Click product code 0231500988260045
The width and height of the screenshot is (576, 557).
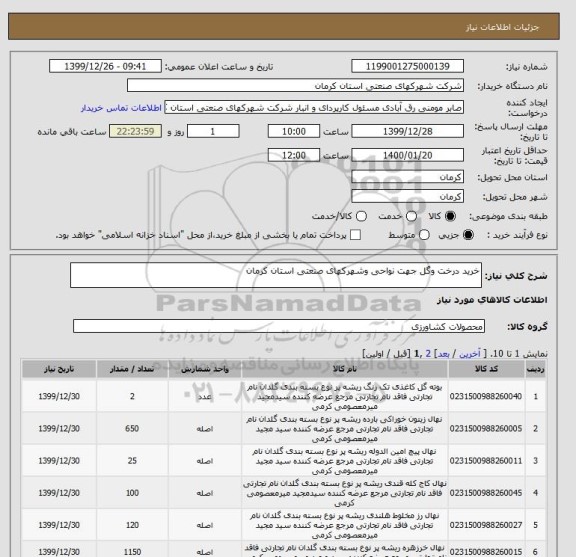[x=486, y=493]
